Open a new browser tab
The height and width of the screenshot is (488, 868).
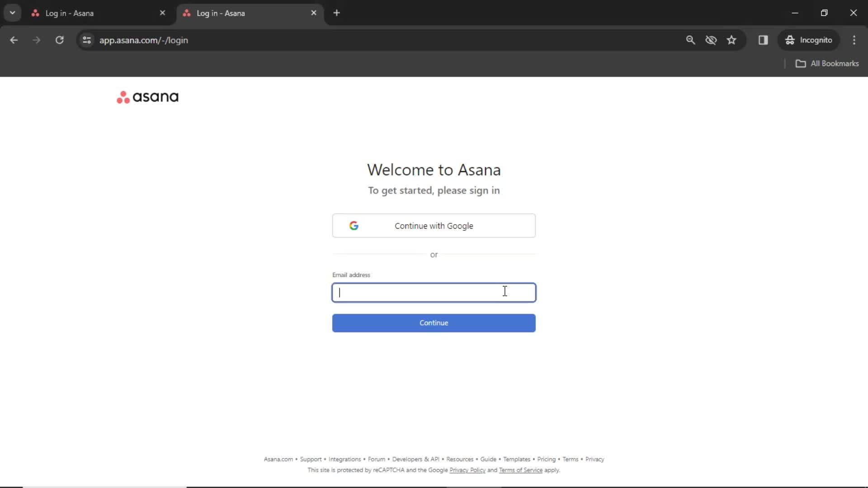point(336,13)
